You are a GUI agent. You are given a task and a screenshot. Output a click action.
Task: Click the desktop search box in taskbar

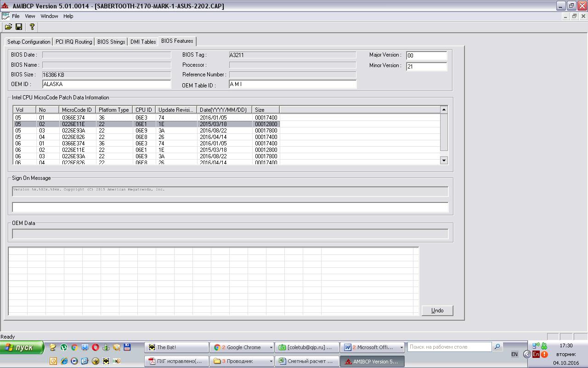(450, 347)
